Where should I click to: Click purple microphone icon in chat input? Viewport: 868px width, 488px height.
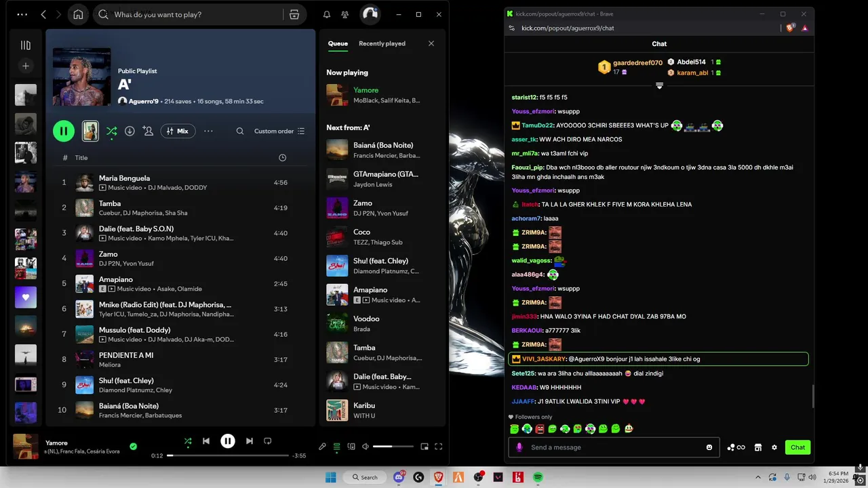[519, 447]
